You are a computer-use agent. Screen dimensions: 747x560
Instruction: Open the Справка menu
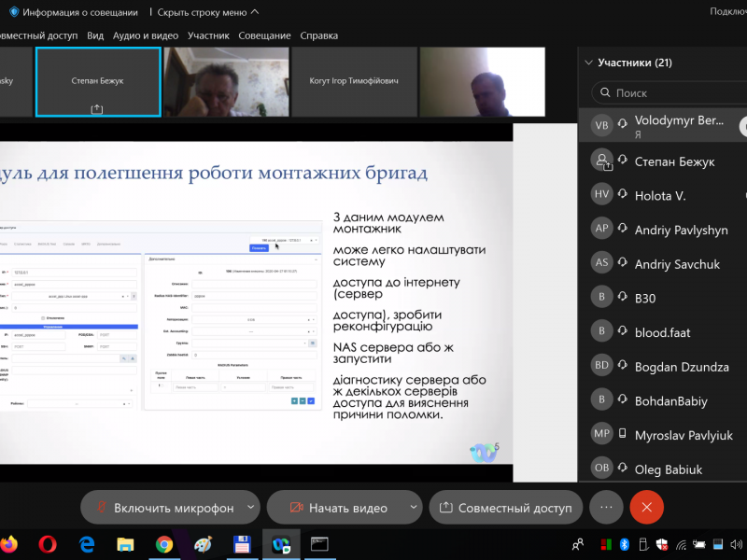(318, 35)
